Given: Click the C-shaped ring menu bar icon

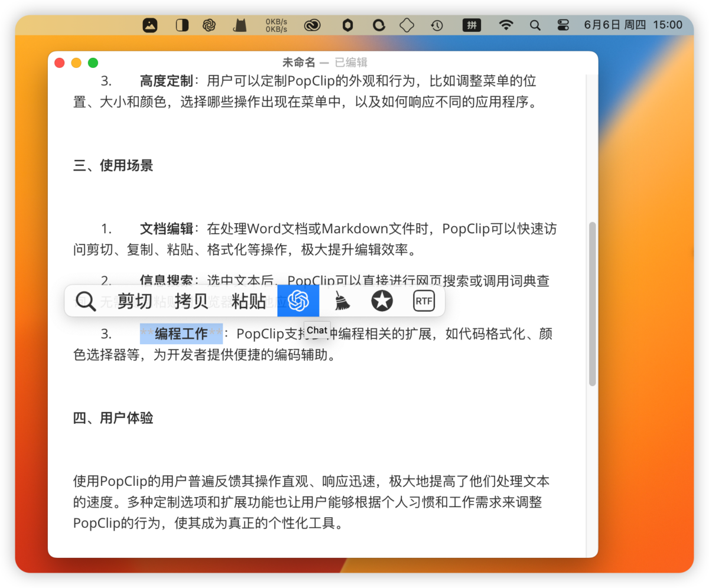Looking at the screenshot, I should pos(378,25).
